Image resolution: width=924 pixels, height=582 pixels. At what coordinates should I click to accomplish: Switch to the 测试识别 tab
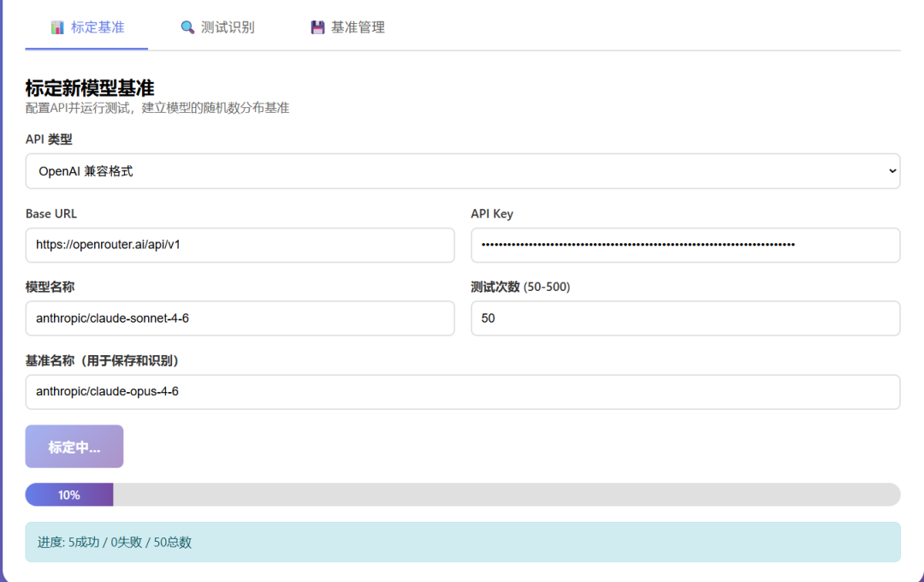coord(217,27)
